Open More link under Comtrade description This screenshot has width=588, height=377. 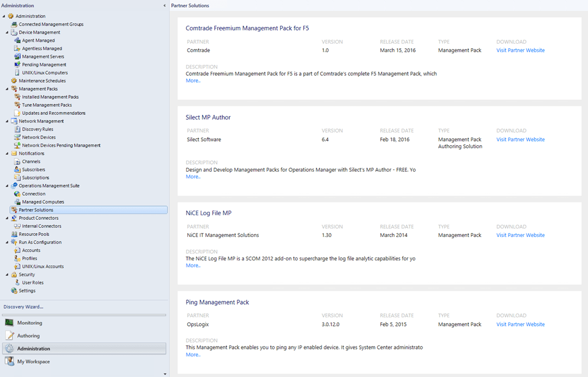(x=193, y=80)
